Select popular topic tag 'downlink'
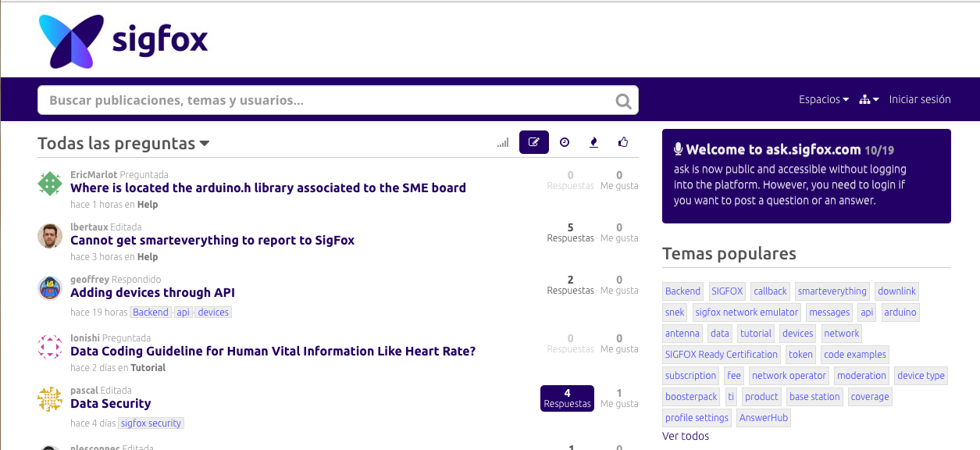Viewport: 980px width, 450px height. (x=896, y=291)
